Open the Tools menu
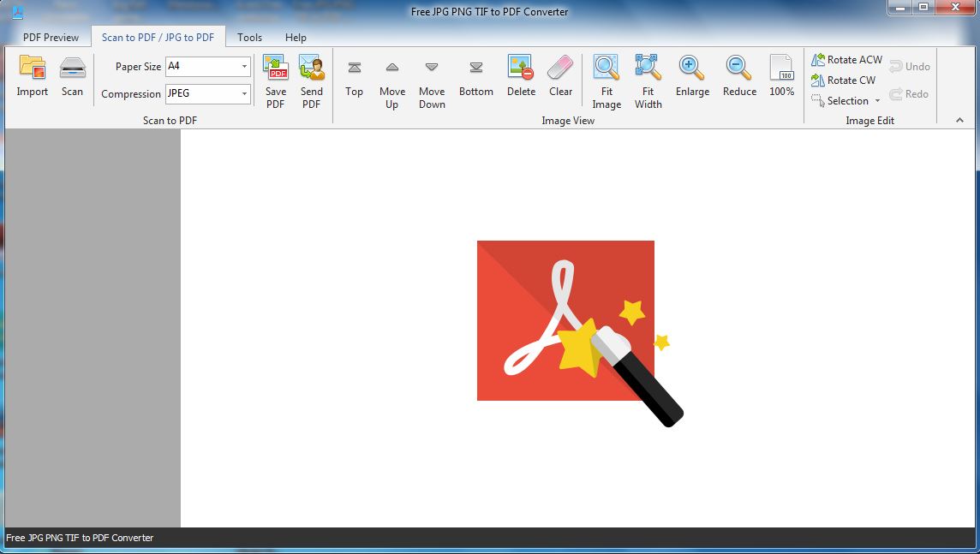 click(249, 37)
